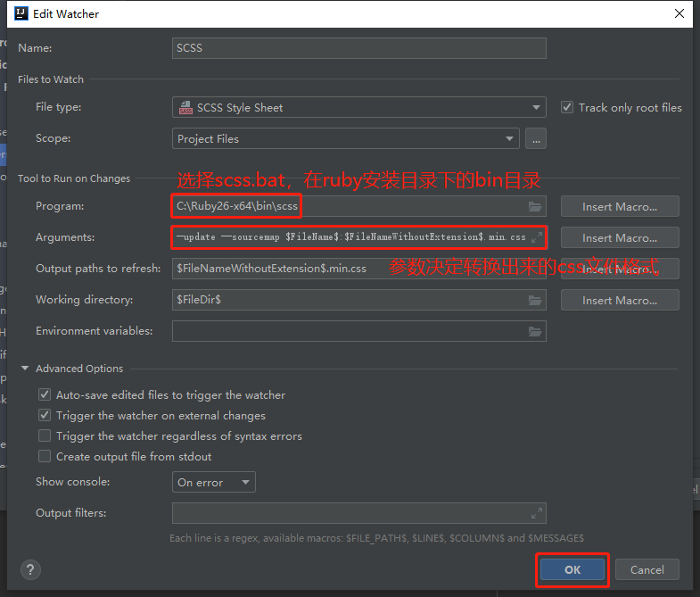Toggle Auto-save edited files to trigger the watcher
Viewport: 700px width, 597px height.
(45, 394)
